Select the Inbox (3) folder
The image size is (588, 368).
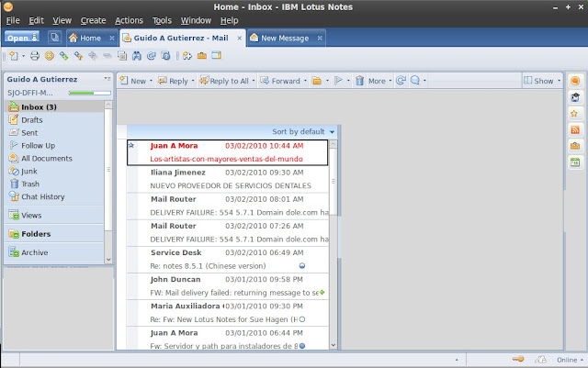(x=55, y=107)
